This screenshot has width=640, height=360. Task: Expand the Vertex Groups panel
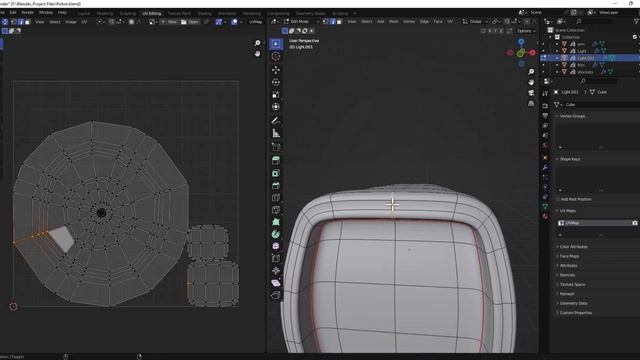[x=572, y=116]
